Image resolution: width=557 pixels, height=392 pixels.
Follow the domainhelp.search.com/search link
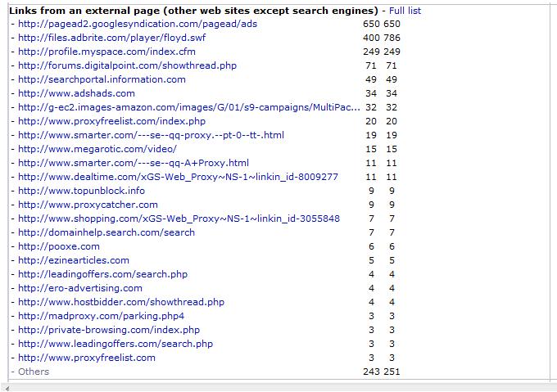(x=106, y=232)
